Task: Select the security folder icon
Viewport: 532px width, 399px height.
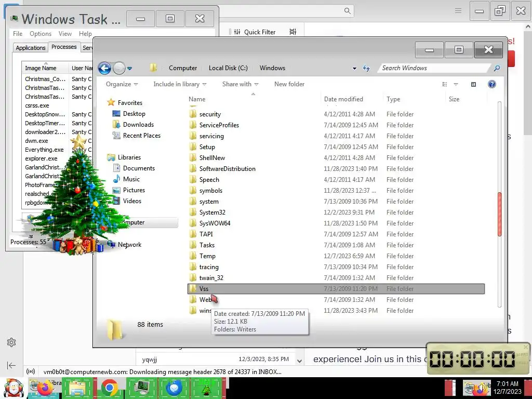Action: pos(193,114)
